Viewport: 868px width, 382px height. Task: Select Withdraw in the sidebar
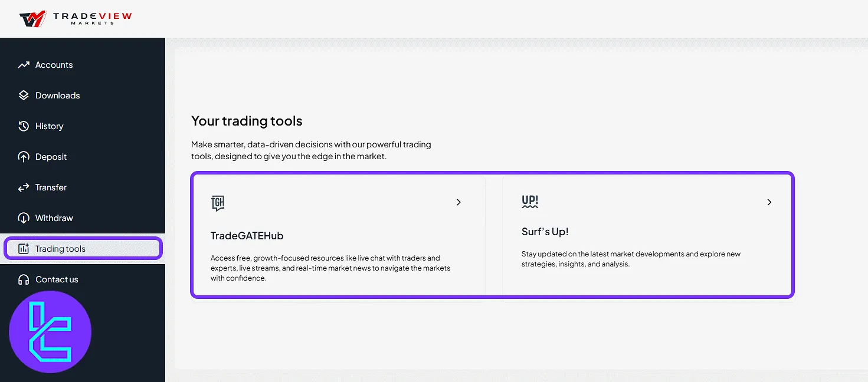coord(83,218)
